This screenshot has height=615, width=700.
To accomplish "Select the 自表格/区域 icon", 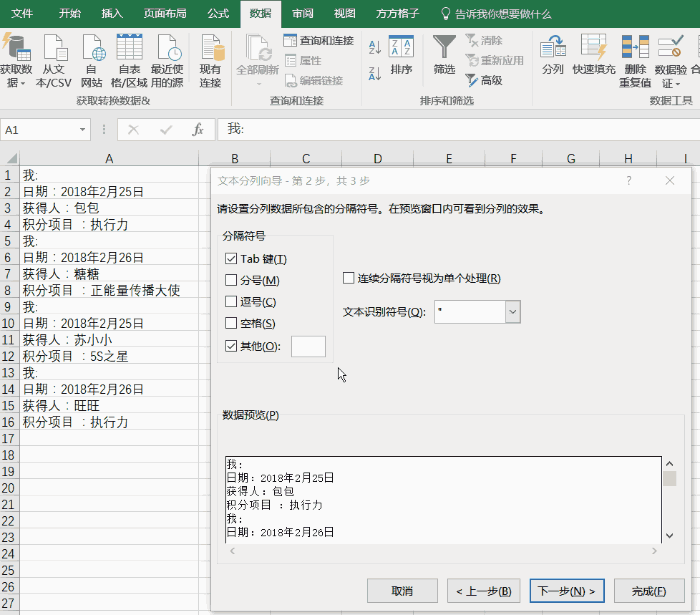I will tap(129, 60).
